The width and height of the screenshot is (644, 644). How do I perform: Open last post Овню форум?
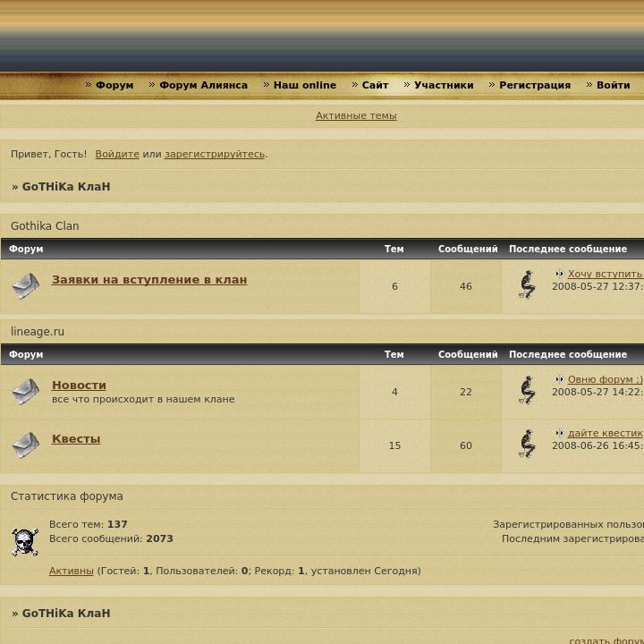point(606,379)
